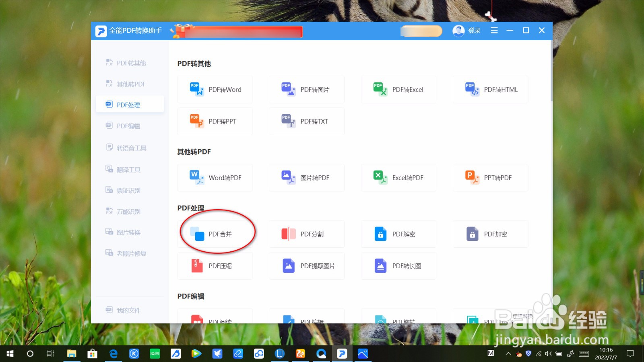
Task: Open the PDF转Excel tool
Action: click(398, 89)
